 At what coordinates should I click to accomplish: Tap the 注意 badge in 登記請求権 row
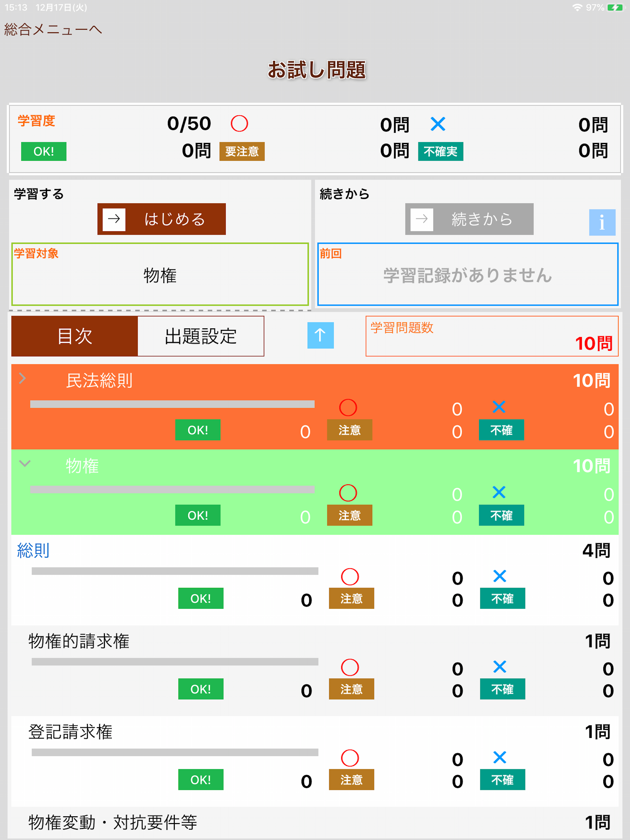pyautogui.click(x=352, y=780)
